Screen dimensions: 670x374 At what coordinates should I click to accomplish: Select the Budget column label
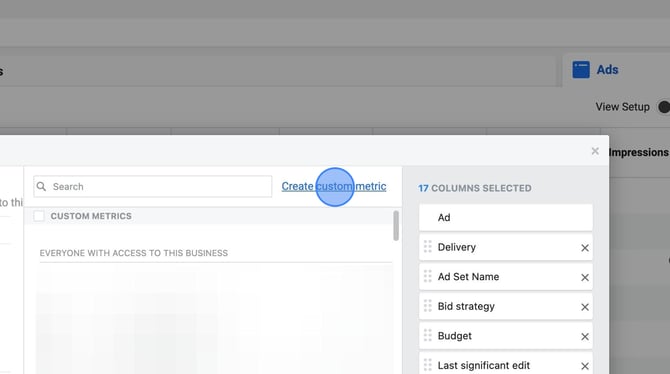click(x=455, y=336)
